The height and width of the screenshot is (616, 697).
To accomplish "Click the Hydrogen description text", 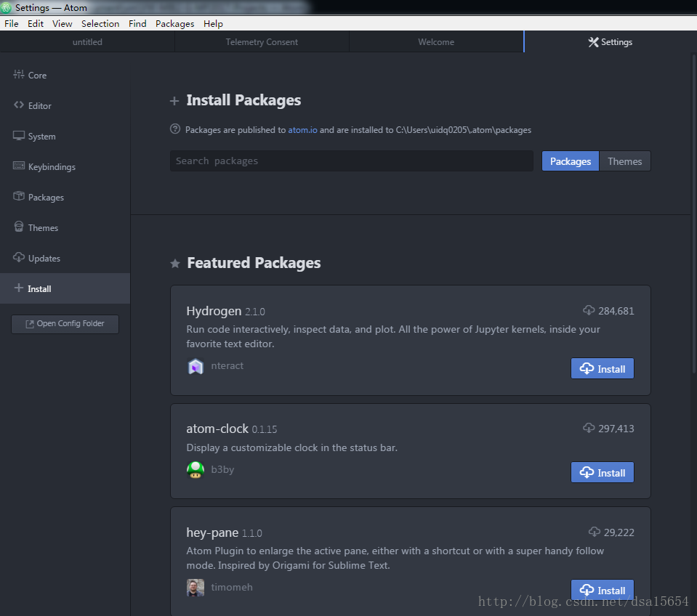I will tap(393, 336).
